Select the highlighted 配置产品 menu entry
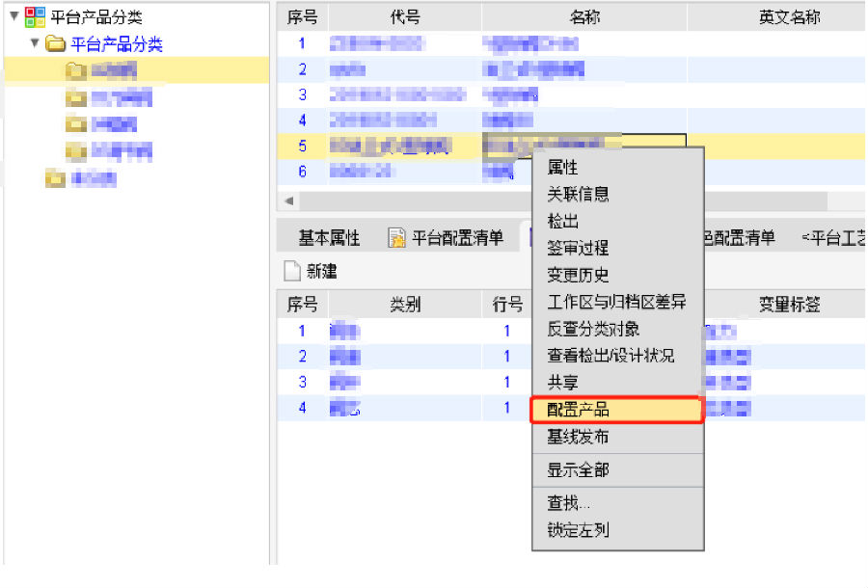 click(x=617, y=410)
